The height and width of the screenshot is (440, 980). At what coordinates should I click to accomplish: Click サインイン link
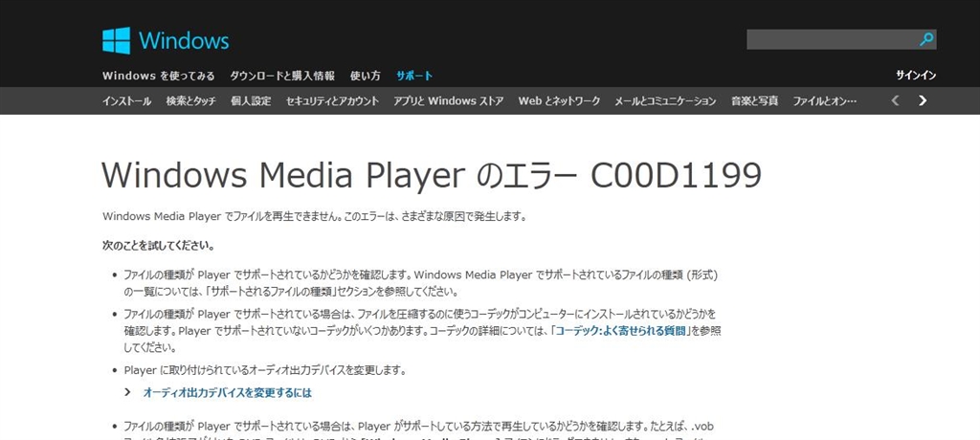[x=916, y=76]
